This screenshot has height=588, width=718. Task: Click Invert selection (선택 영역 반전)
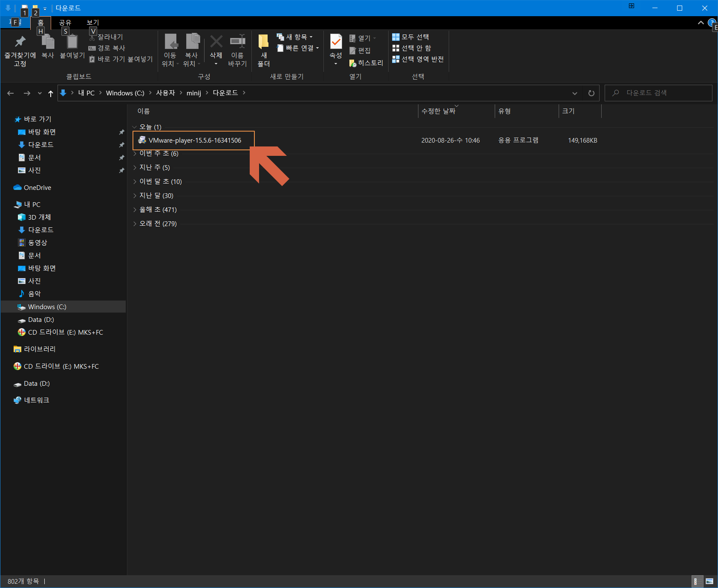pos(418,59)
